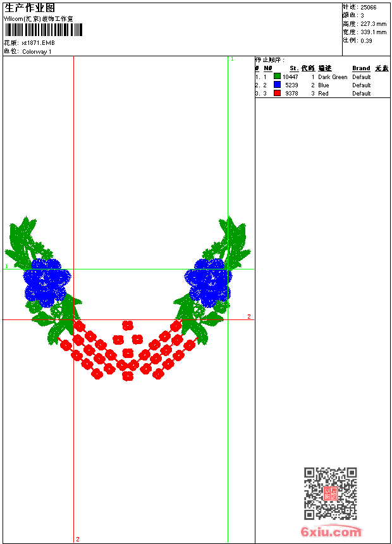Click the red bead pattern at center
The image size is (392, 544).
128,350
